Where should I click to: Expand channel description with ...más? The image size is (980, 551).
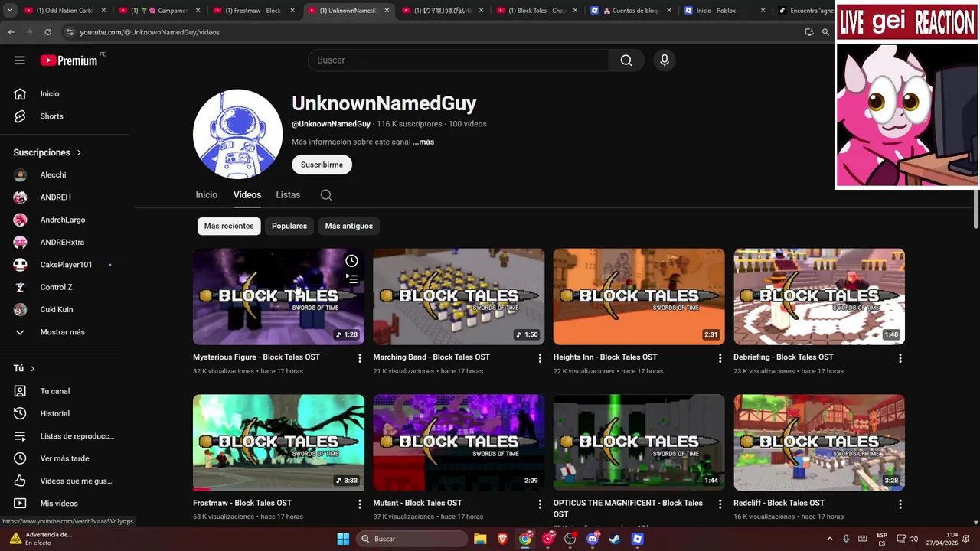(x=423, y=142)
